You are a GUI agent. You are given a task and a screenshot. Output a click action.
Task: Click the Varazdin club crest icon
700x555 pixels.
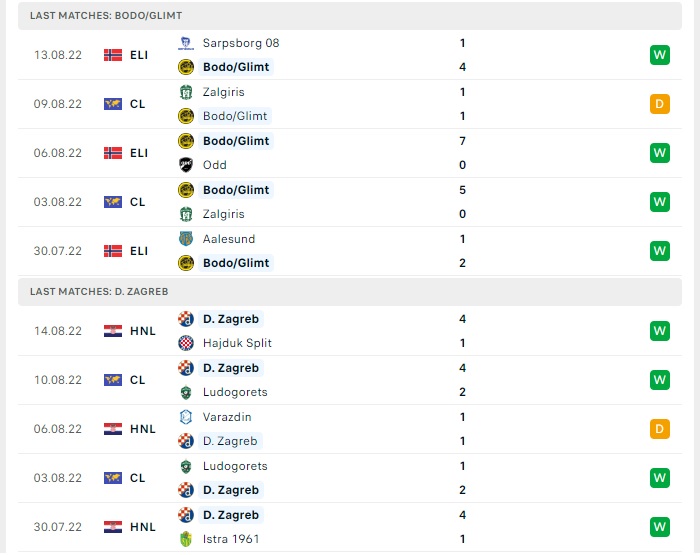[x=186, y=417]
